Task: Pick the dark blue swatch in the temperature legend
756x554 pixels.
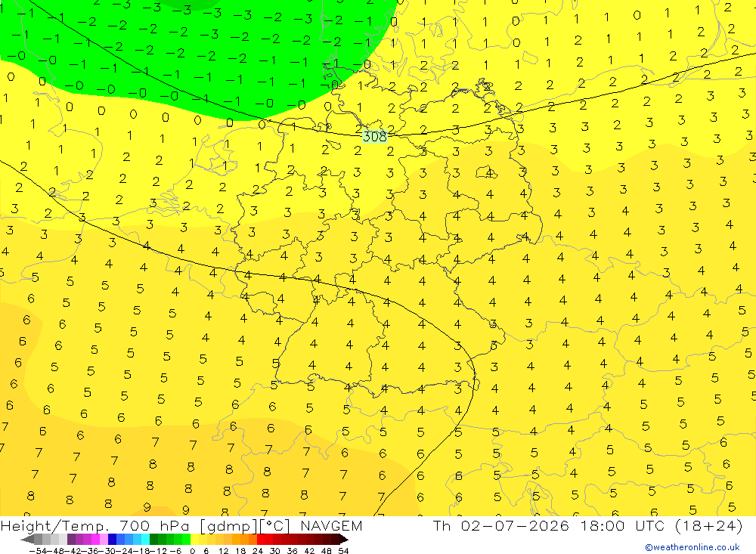Action: click(112, 540)
